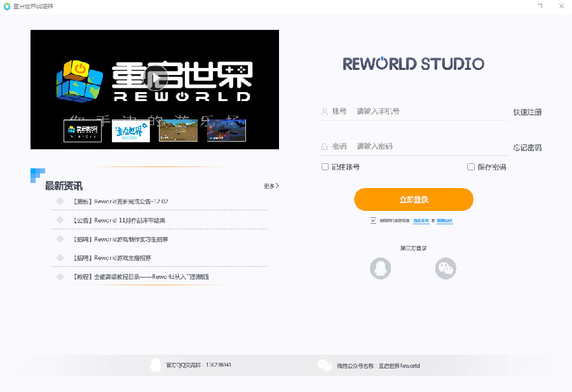
Task: Click the 忘记密码 forgot password link
Action: point(527,147)
